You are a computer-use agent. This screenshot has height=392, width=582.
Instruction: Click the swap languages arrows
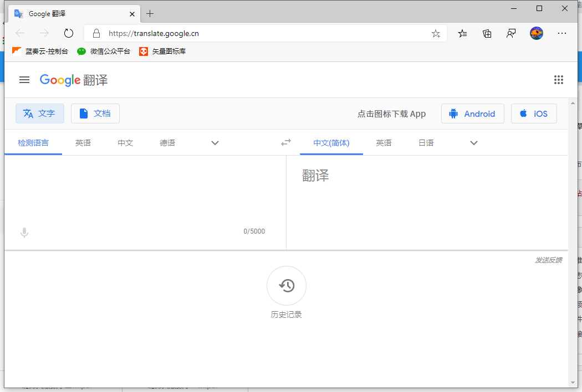(x=286, y=142)
